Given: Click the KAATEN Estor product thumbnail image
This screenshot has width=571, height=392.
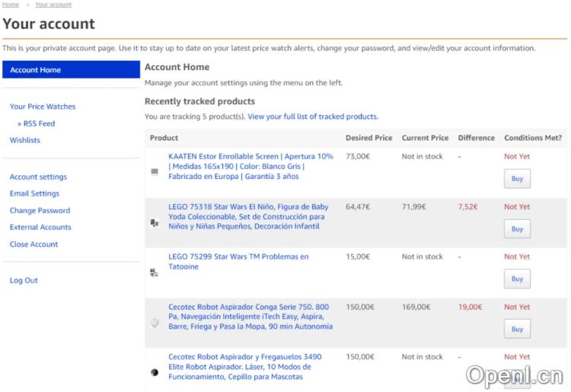Looking at the screenshot, I should pyautogui.click(x=155, y=172).
